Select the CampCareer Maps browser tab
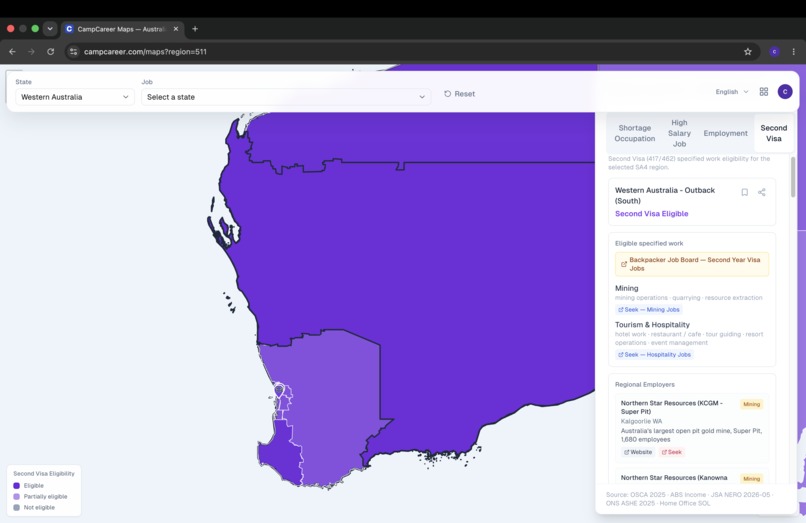 coord(122,29)
